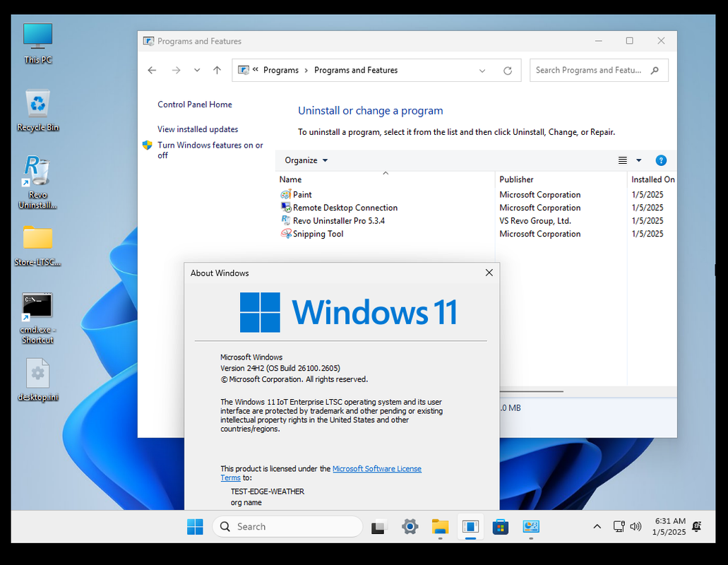Click Programs in the breadcrumb path
728x565 pixels.
[x=281, y=70]
